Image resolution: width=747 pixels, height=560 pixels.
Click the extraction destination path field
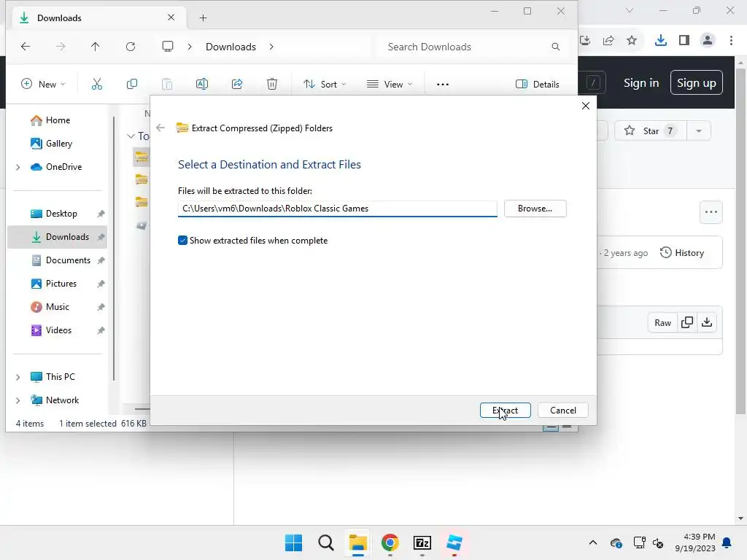(x=337, y=209)
